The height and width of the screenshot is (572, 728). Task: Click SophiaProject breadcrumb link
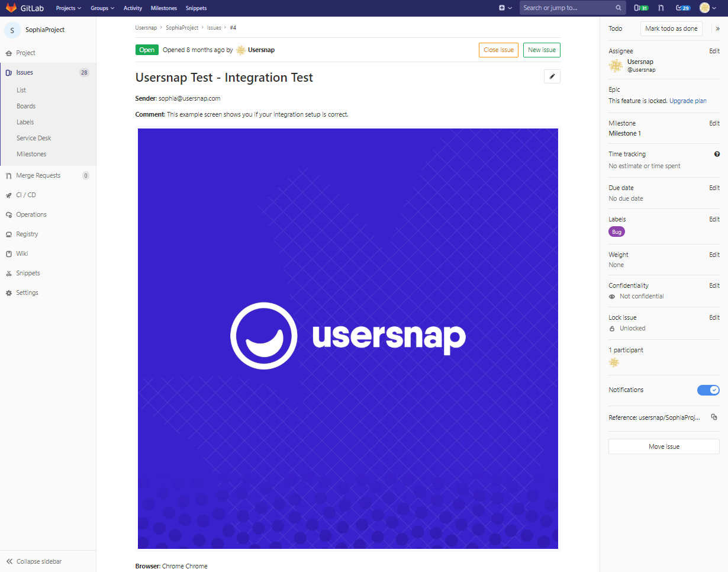coord(182,28)
